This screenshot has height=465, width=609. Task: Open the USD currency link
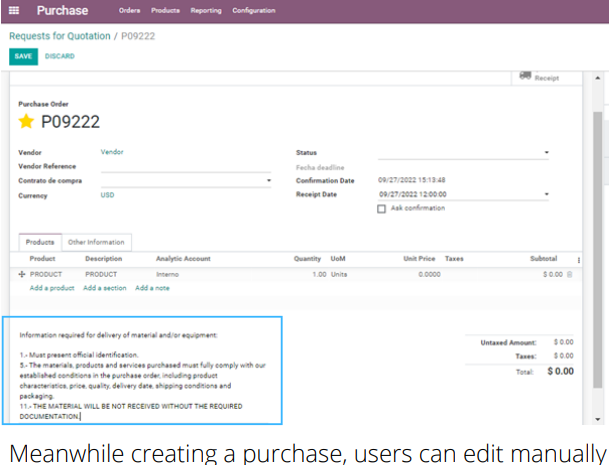tap(108, 195)
